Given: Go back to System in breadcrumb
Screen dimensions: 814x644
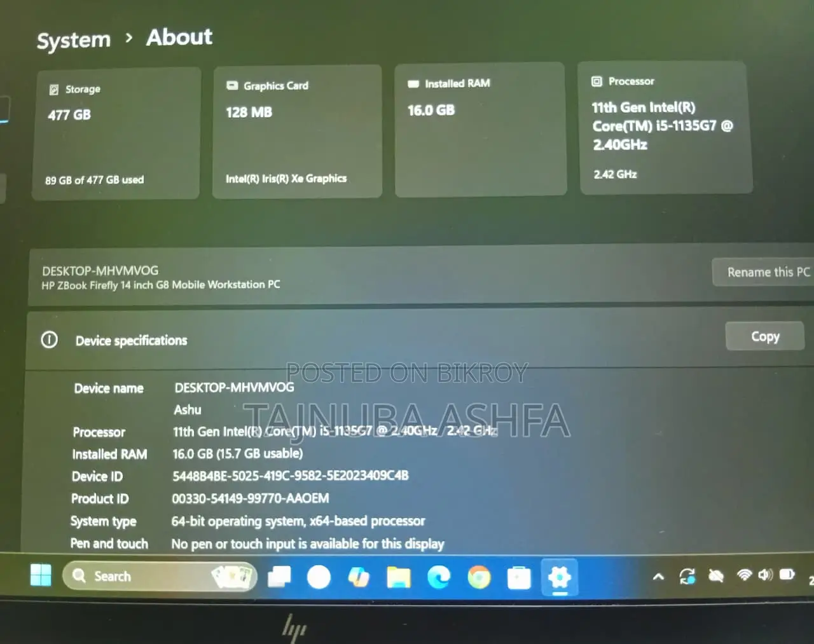Looking at the screenshot, I should click(74, 40).
